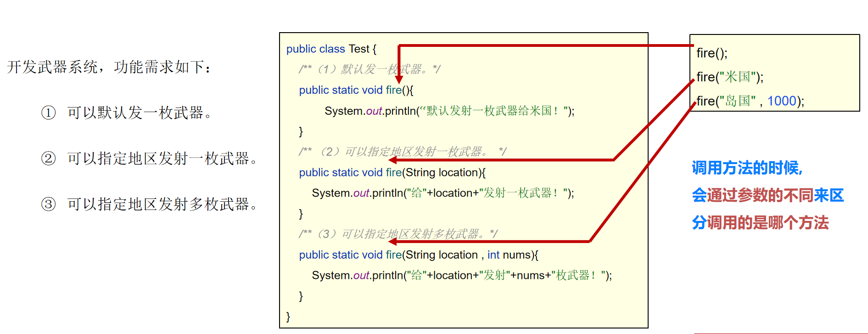This screenshot has height=334, width=868.
Task: Click the code line 'public class Test {'
Action: [331, 49]
